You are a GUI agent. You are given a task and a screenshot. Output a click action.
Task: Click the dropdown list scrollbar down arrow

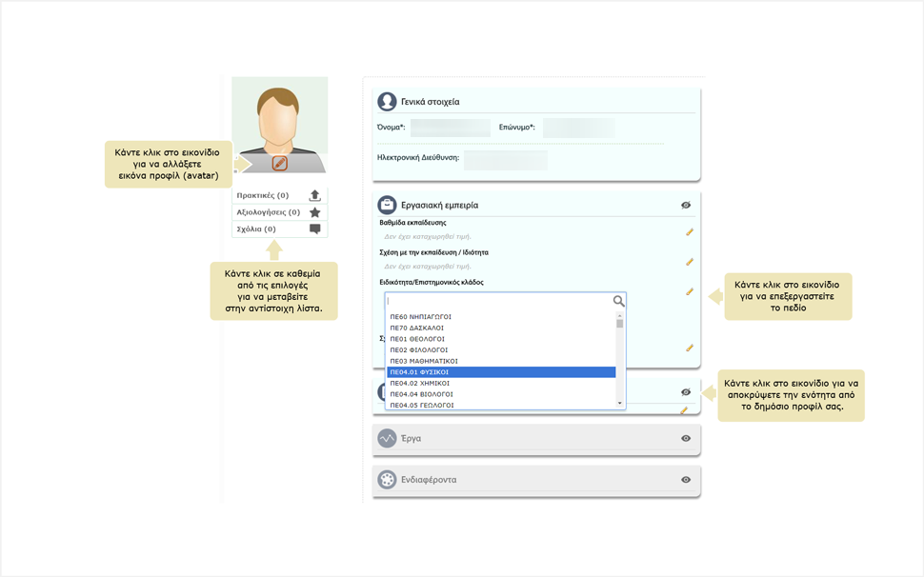tap(620, 404)
